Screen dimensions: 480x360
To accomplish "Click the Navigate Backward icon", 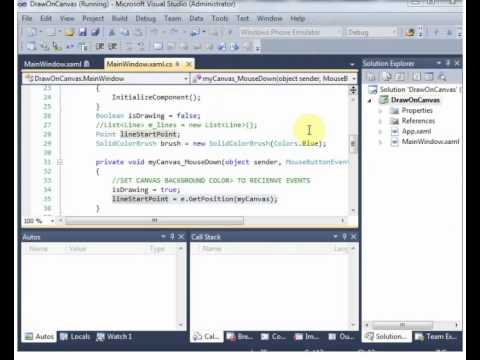I will click(195, 32).
